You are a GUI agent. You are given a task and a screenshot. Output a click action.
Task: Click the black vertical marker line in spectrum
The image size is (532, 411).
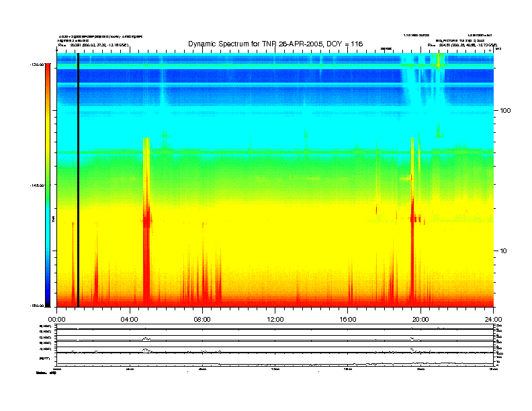[78, 180]
